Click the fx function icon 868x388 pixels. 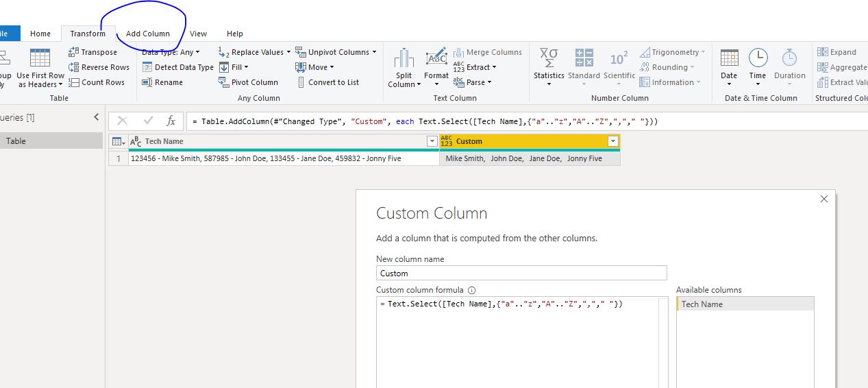[x=171, y=121]
